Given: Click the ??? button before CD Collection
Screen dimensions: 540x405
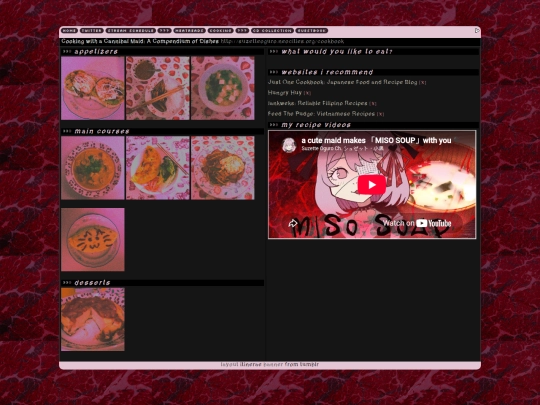Looking at the screenshot, I should pyautogui.click(x=242, y=31).
